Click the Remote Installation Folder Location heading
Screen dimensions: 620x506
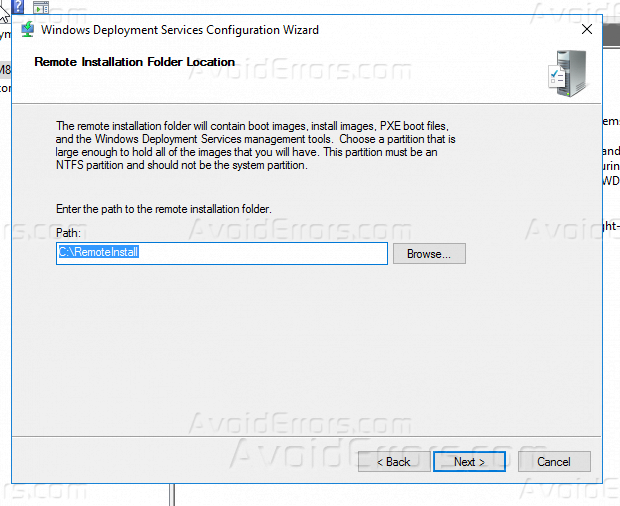(134, 62)
